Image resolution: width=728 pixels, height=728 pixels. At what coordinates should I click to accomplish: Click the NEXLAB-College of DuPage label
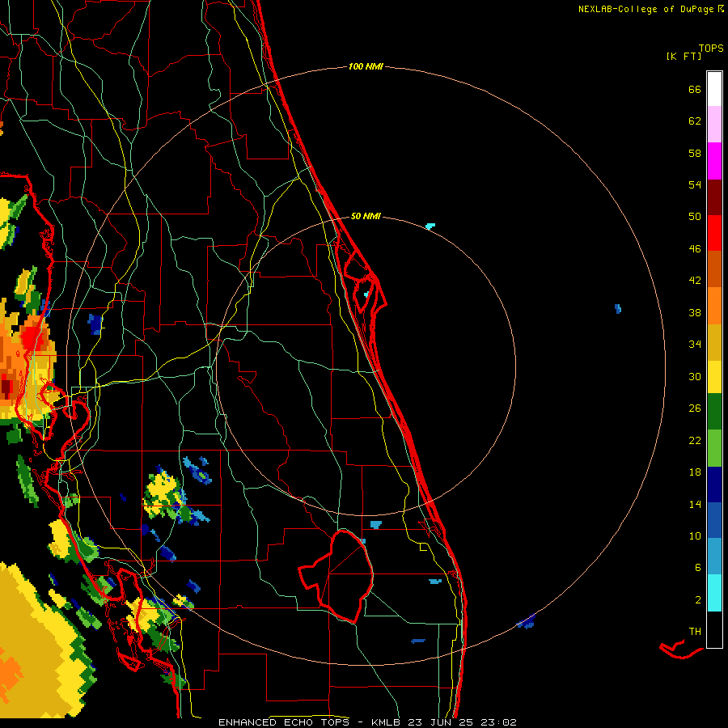click(x=650, y=9)
